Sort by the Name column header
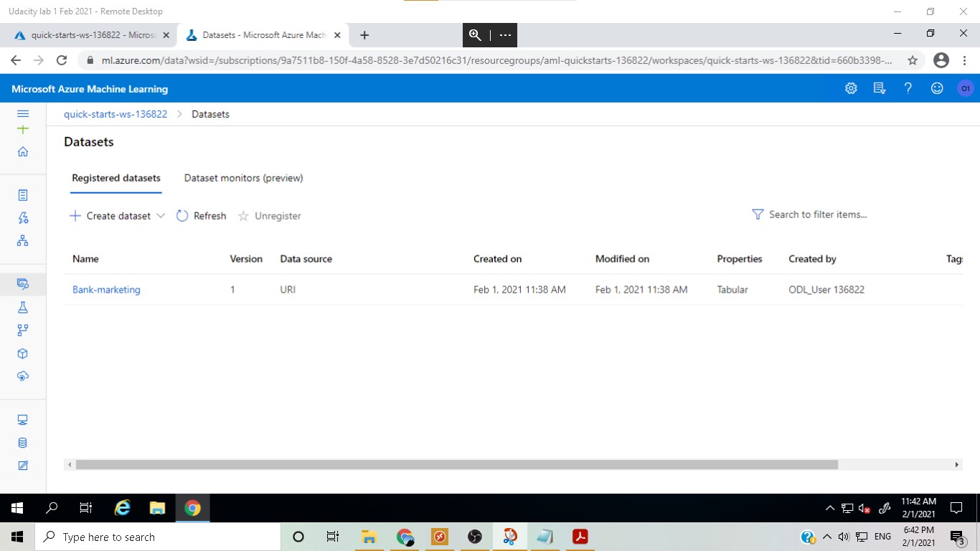This screenshot has width=980, height=551. pyautogui.click(x=85, y=259)
